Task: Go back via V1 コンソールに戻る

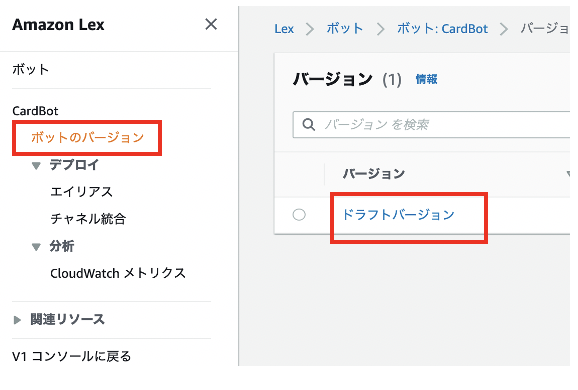Action: 72,356
